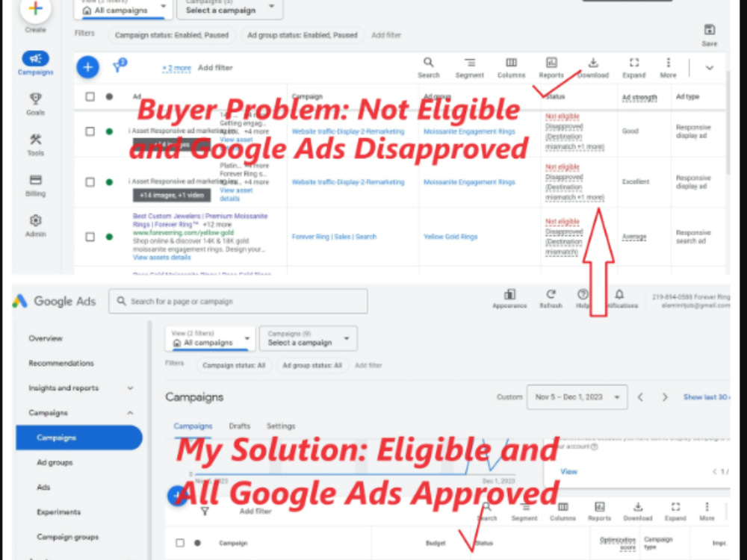This screenshot has width=747, height=560.
Task: Click Segment icon in lower campaigns toolbar
Action: coord(524,507)
